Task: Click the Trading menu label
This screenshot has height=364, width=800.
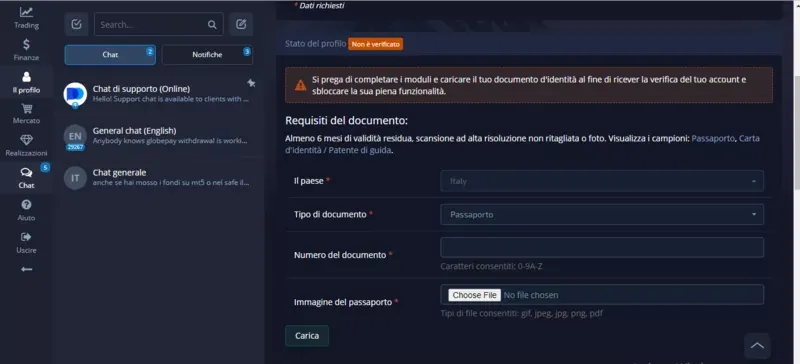Action: [x=26, y=26]
